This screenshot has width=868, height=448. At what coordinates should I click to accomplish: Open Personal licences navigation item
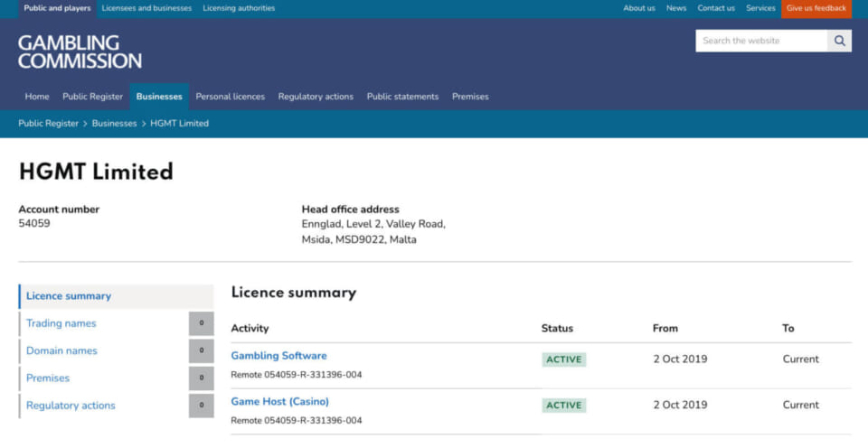pyautogui.click(x=231, y=97)
